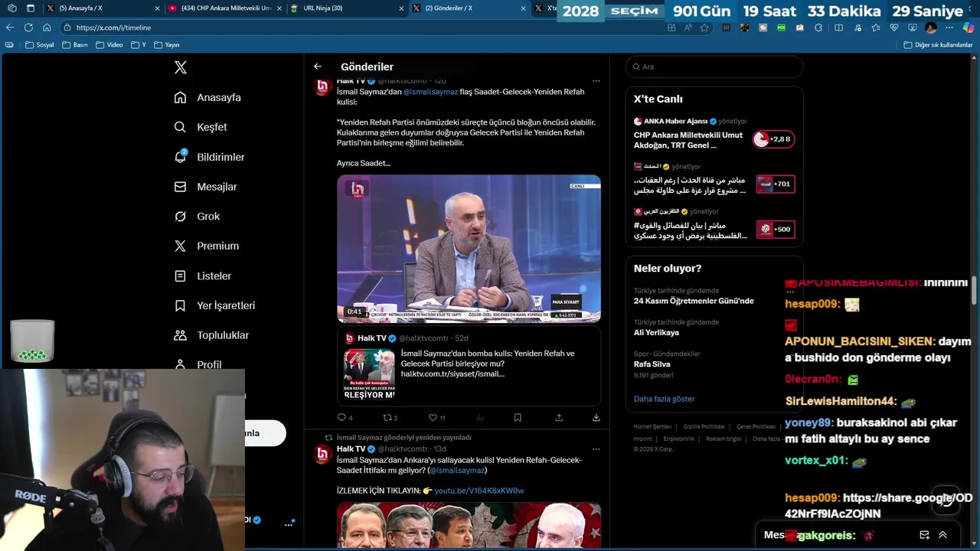Click the @ismailsaymaz mention in first post
Viewport: 980px width, 551px height.
coord(430,92)
